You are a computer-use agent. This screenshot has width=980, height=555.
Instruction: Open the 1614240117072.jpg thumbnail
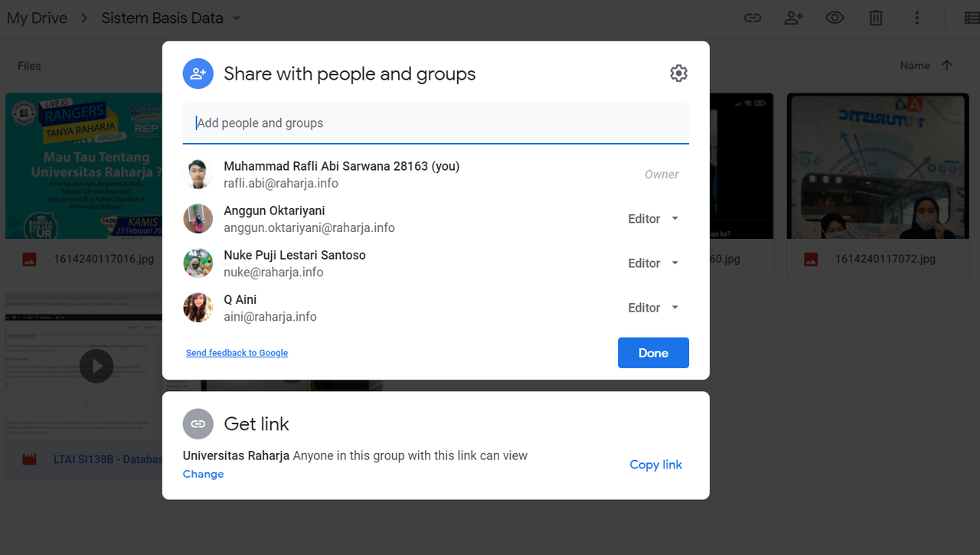click(877, 166)
